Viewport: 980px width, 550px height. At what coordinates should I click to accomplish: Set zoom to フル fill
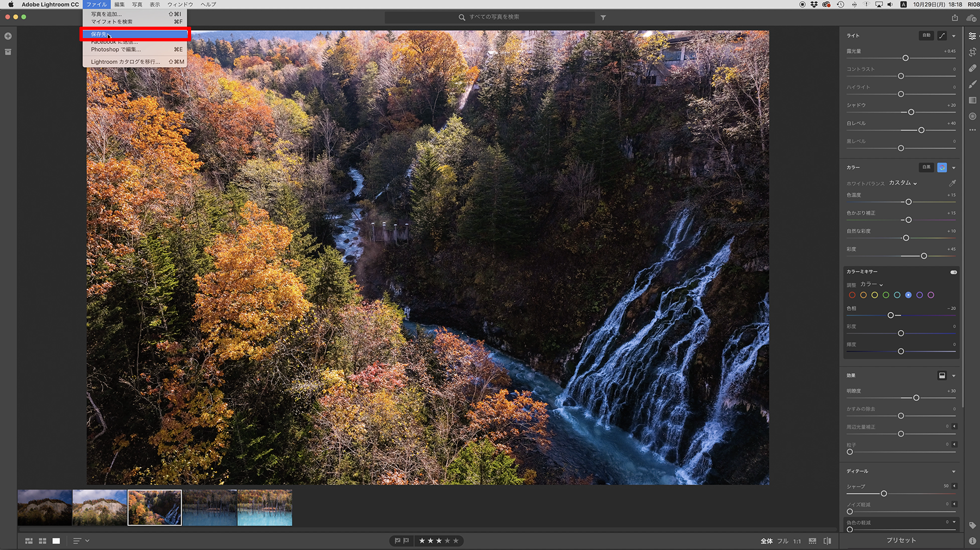pyautogui.click(x=782, y=541)
